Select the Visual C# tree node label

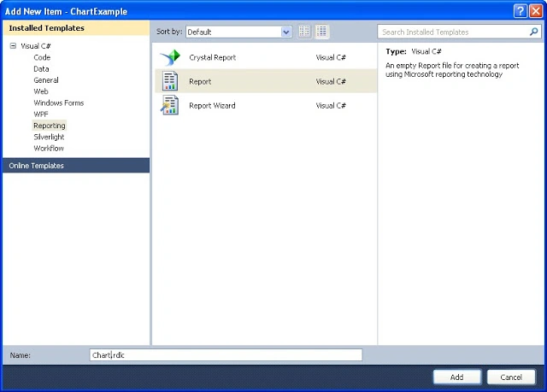[x=36, y=46]
